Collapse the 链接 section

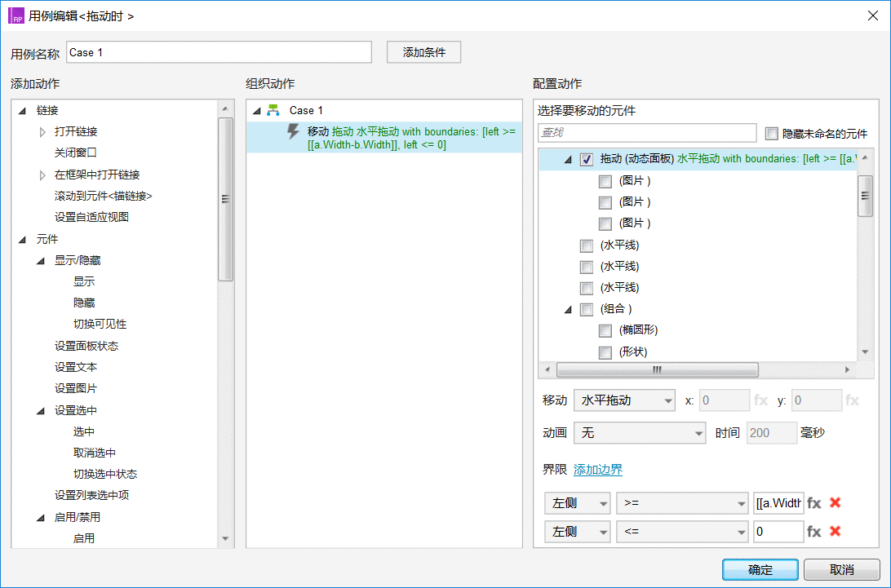[22, 111]
